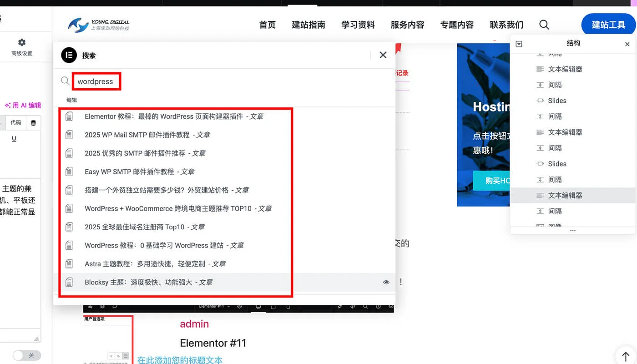
Task: Toggle visibility eye on the Blocksy 主题 result
Action: (386, 282)
